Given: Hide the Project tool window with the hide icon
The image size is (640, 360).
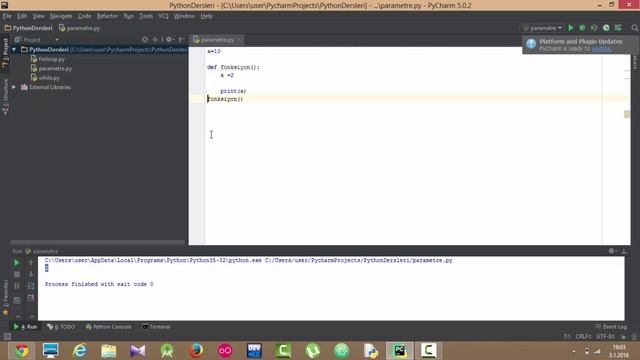Looking at the screenshot, I should 181,40.
